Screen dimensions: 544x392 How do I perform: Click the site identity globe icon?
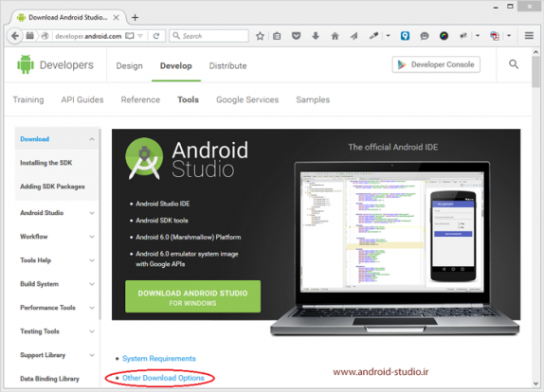point(45,36)
